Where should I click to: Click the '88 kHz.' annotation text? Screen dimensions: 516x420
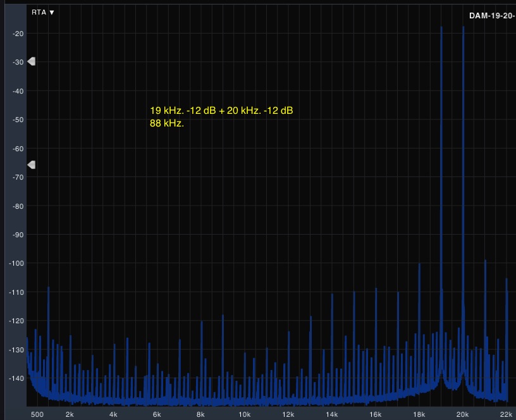click(x=167, y=123)
